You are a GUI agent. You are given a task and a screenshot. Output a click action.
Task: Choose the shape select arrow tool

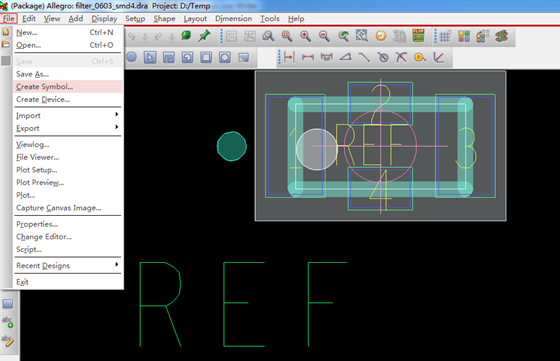150,57
